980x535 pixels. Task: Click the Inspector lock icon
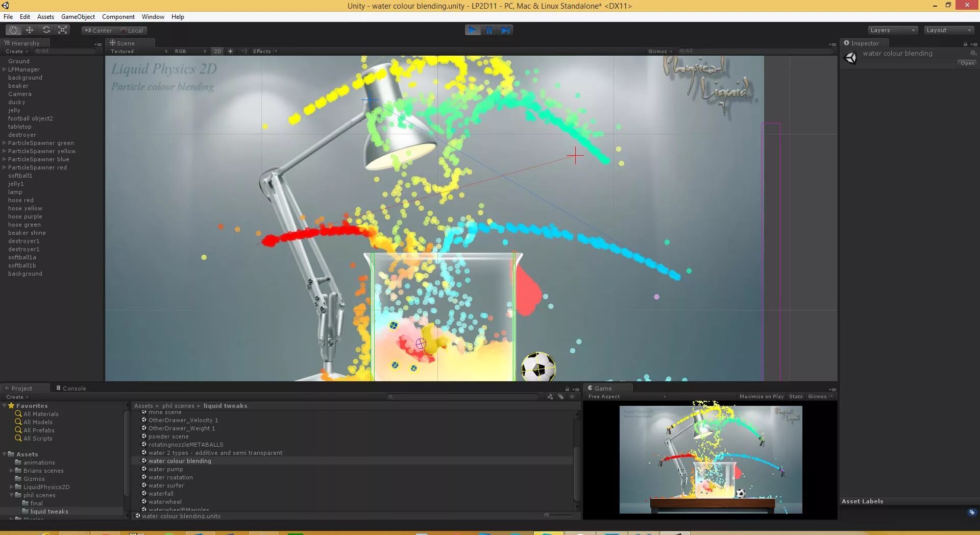pos(965,44)
